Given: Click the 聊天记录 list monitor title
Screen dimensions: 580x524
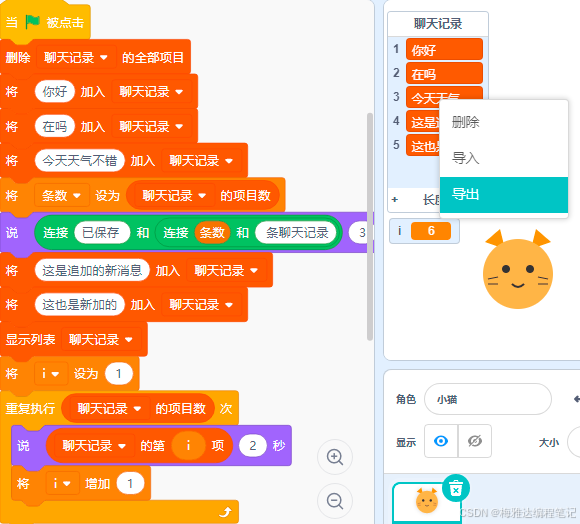Looking at the screenshot, I should (438, 24).
